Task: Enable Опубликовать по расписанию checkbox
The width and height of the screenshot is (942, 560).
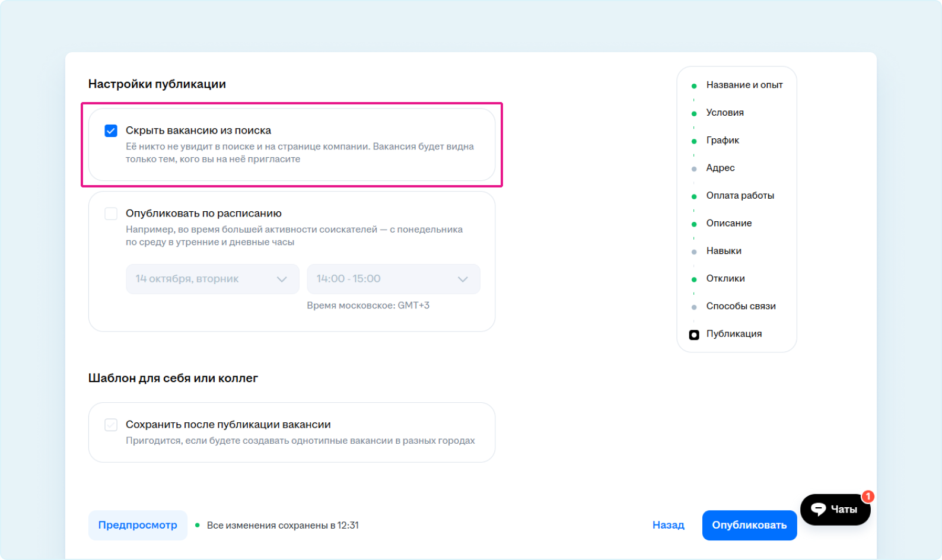Action: click(x=111, y=214)
